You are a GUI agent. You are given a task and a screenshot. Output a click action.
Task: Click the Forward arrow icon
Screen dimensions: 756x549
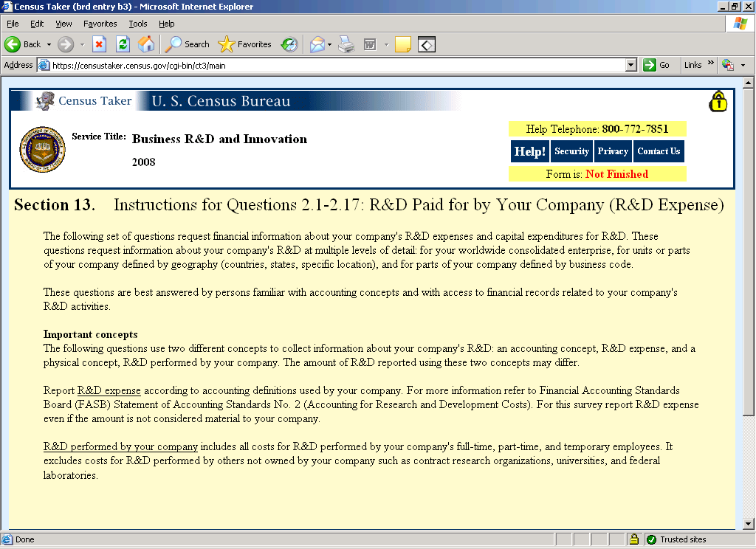[x=65, y=44]
